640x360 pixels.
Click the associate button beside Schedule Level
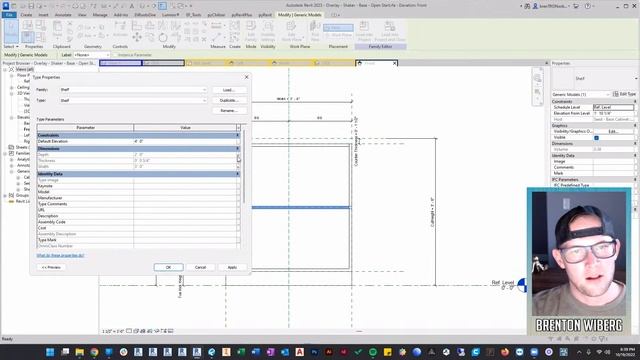[635, 107]
